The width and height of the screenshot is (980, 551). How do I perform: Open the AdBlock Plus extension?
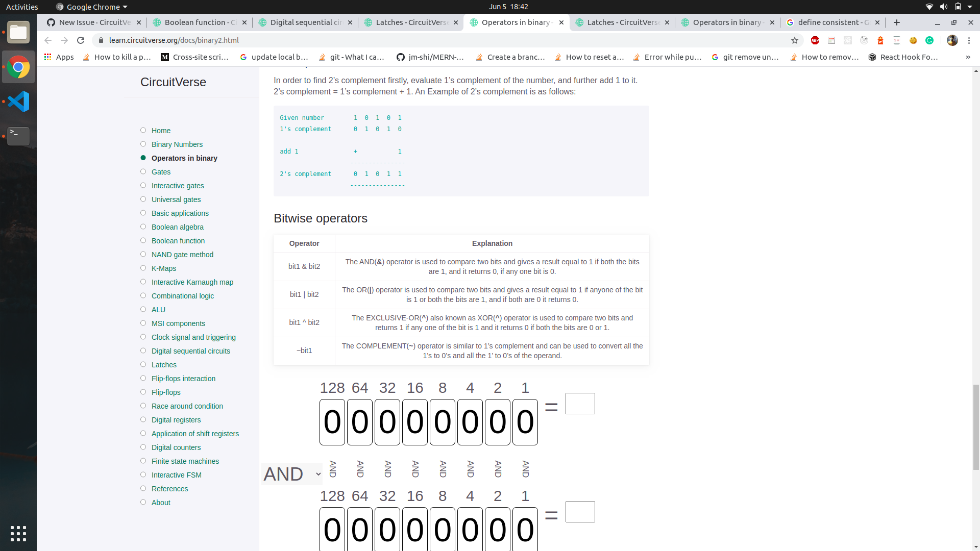click(815, 40)
